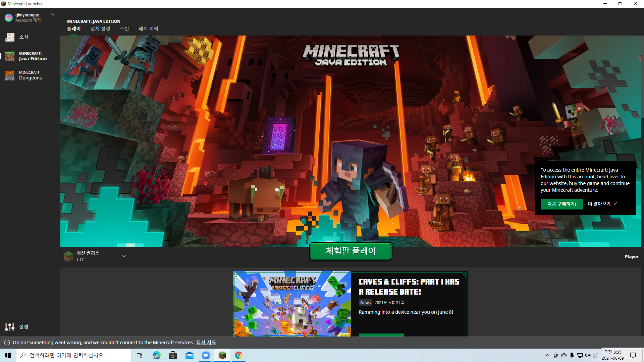This screenshot has height=362, width=644.
Task: Click grass block icon beside 최신 릴리스
Action: click(68, 256)
